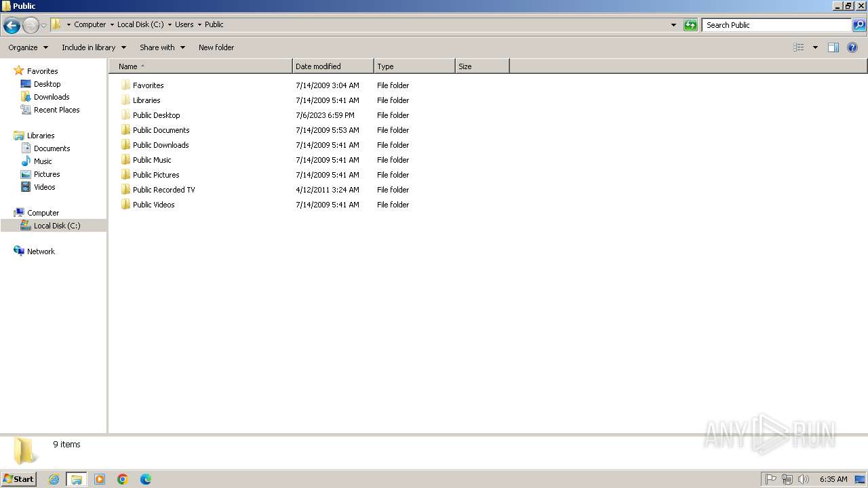Image resolution: width=868 pixels, height=488 pixels.
Task: Click the taskbar clock showing 6:35 AM
Action: [x=833, y=479]
